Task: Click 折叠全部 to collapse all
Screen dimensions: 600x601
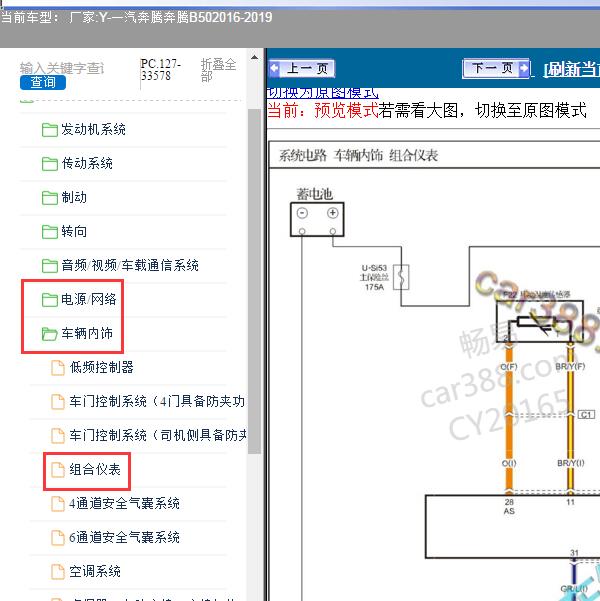Action: 219,70
